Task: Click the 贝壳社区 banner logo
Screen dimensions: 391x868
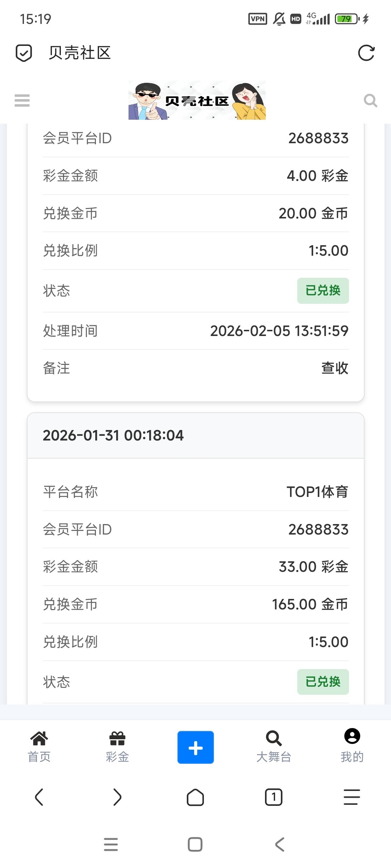Action: pos(197,100)
